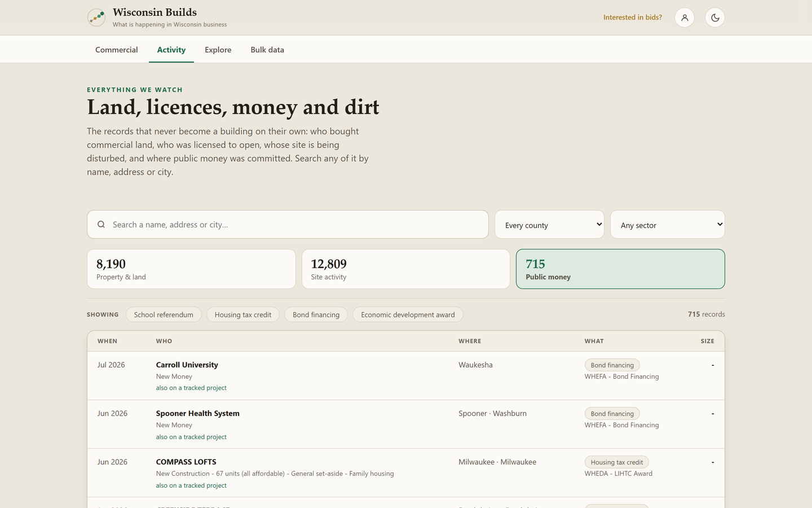Open COMPASS LOFTS' tracked project link
Screen dimensions: 812x508
coord(191,485)
